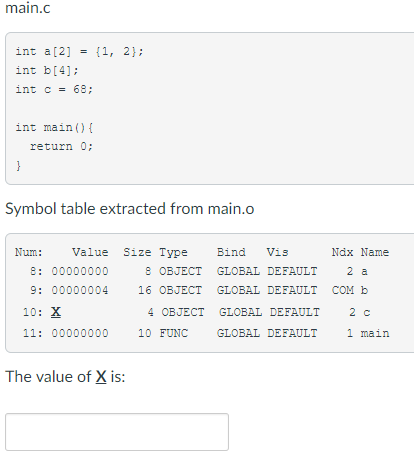Click value 00000004 in row 9

pos(80,290)
